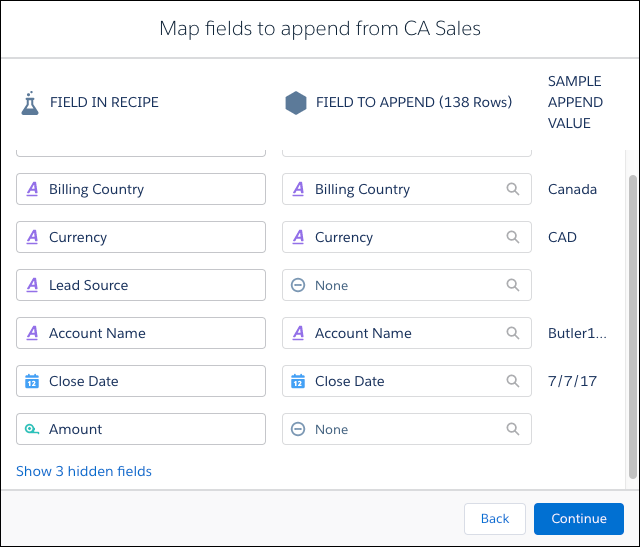Click the measure icon beside Amount
The width and height of the screenshot is (640, 547).
click(x=32, y=429)
